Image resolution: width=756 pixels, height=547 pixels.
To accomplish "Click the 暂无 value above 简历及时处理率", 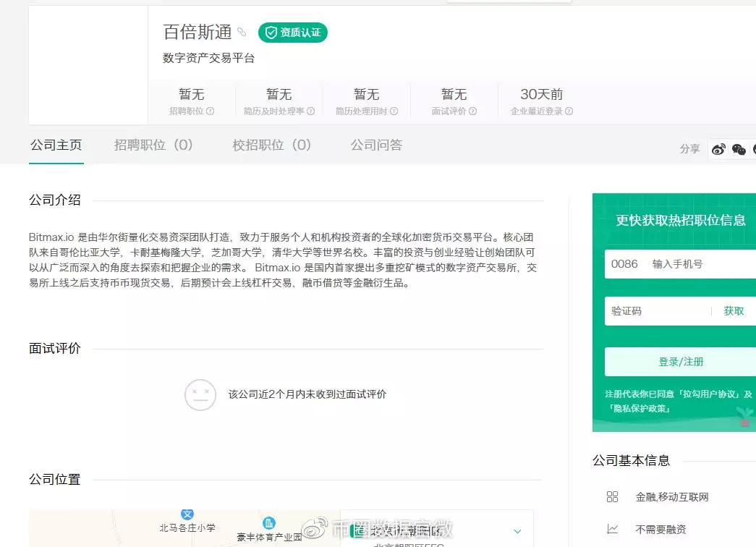I will pos(279,94).
